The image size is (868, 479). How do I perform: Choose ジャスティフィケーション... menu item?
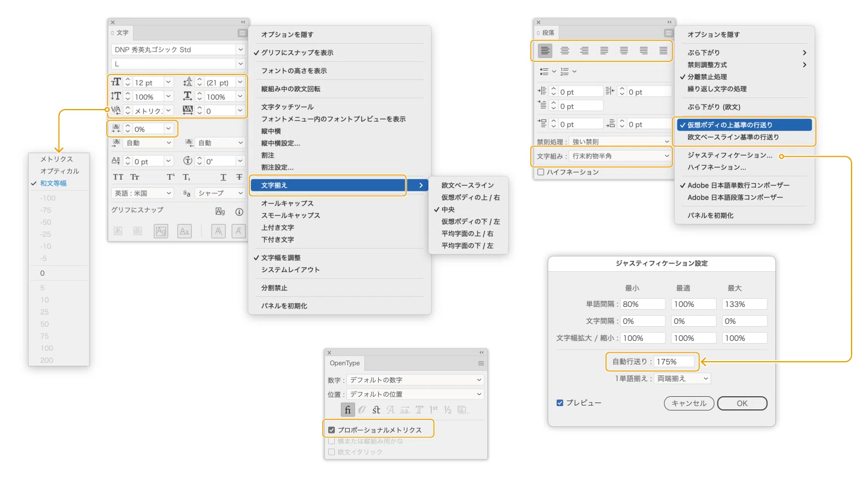(730, 155)
